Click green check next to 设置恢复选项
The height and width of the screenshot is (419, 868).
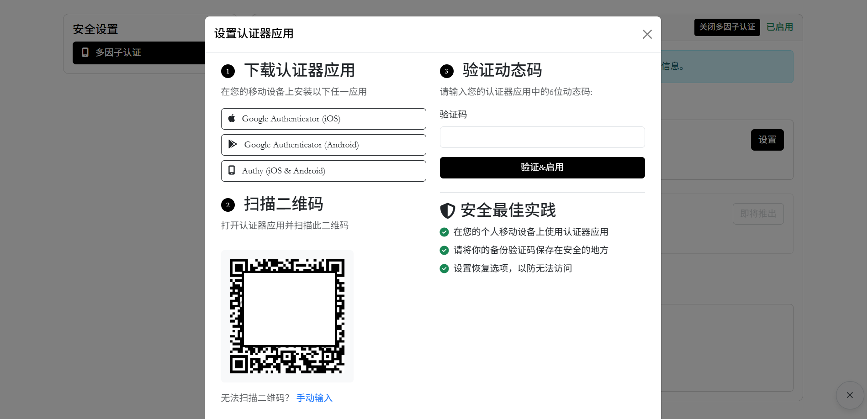coord(444,268)
